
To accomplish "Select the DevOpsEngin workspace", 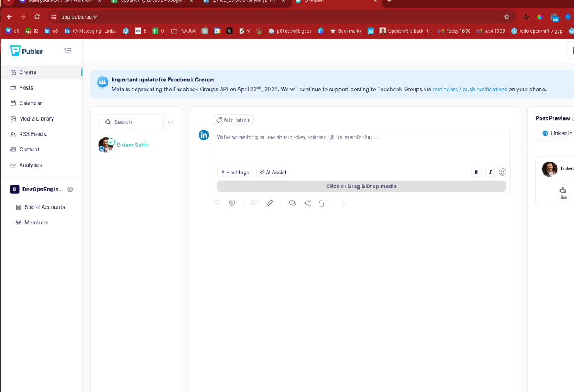I will [36, 189].
